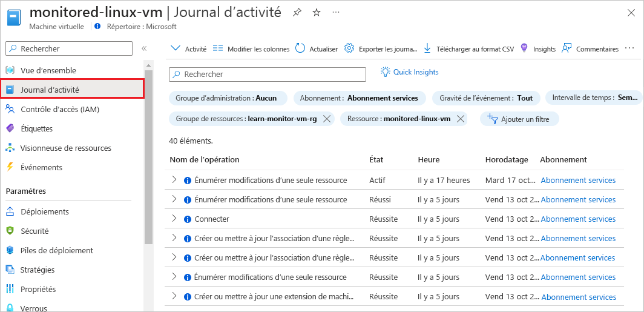Viewport: 644px width, 312px height.
Task: Click Télécharger au format CSV button
Action: (468, 49)
